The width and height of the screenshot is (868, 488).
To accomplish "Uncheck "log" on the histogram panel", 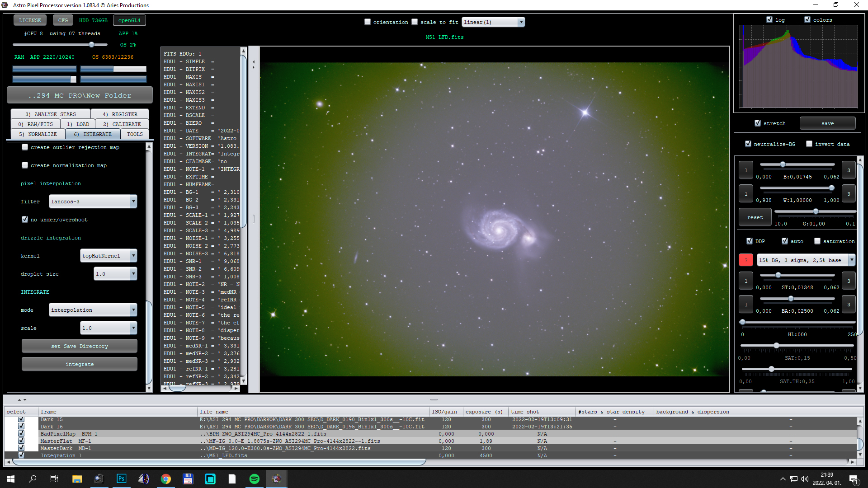I will [x=769, y=19].
